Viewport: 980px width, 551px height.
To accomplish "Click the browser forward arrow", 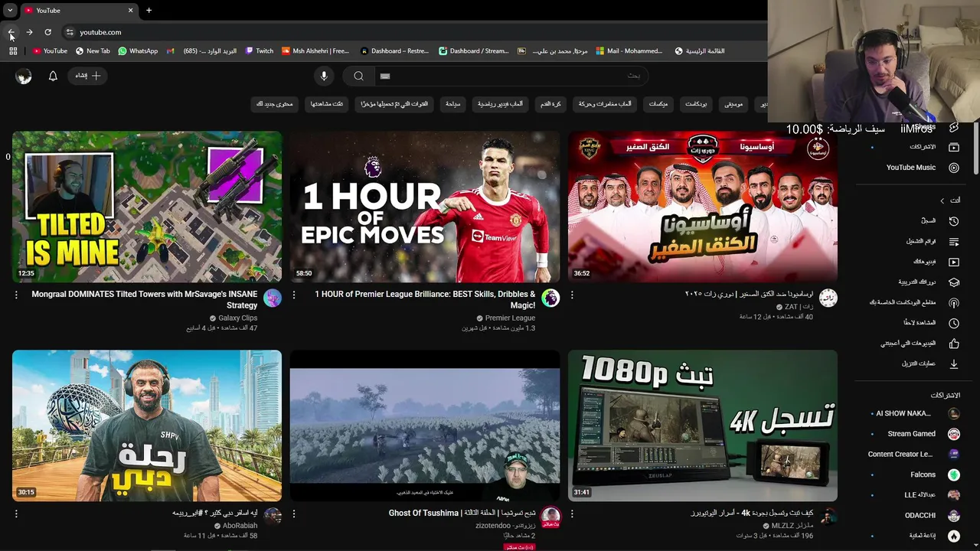I will tap(29, 32).
